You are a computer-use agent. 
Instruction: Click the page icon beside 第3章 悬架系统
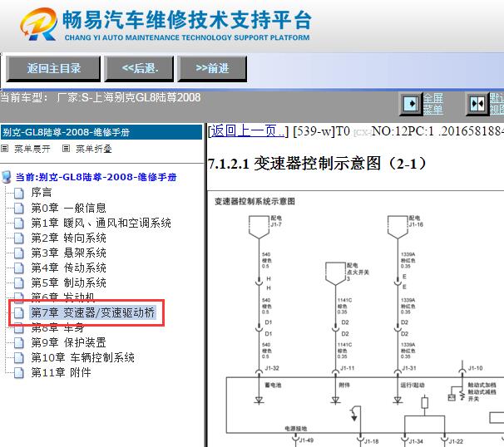pyautogui.click(x=19, y=253)
